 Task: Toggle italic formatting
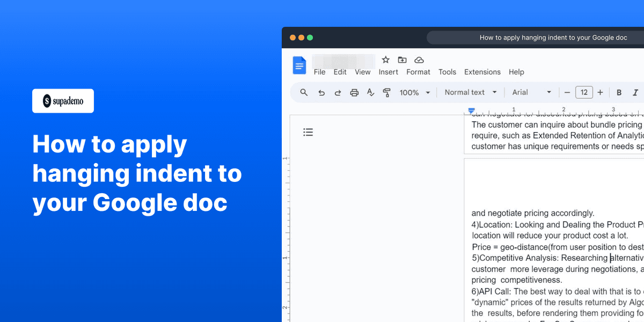(635, 92)
